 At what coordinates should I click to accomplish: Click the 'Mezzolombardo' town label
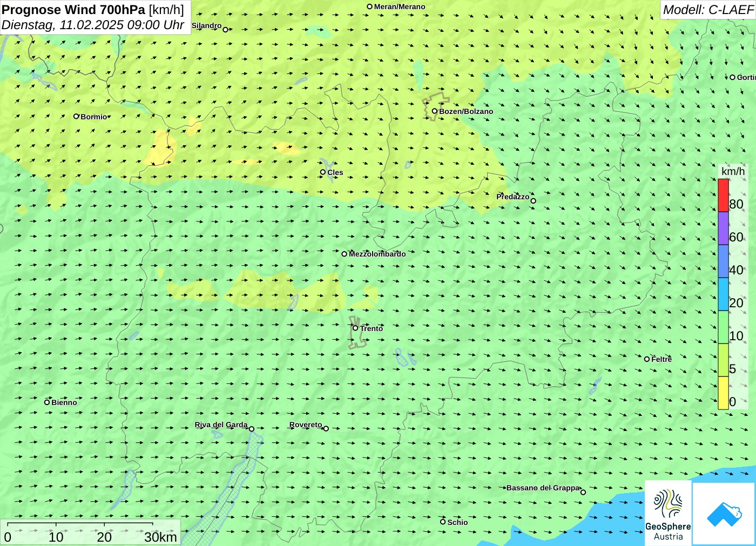[377, 254]
